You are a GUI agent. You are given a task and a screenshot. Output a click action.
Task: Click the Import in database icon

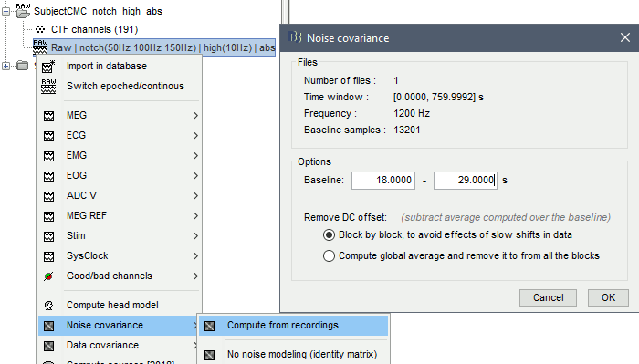[x=48, y=67]
